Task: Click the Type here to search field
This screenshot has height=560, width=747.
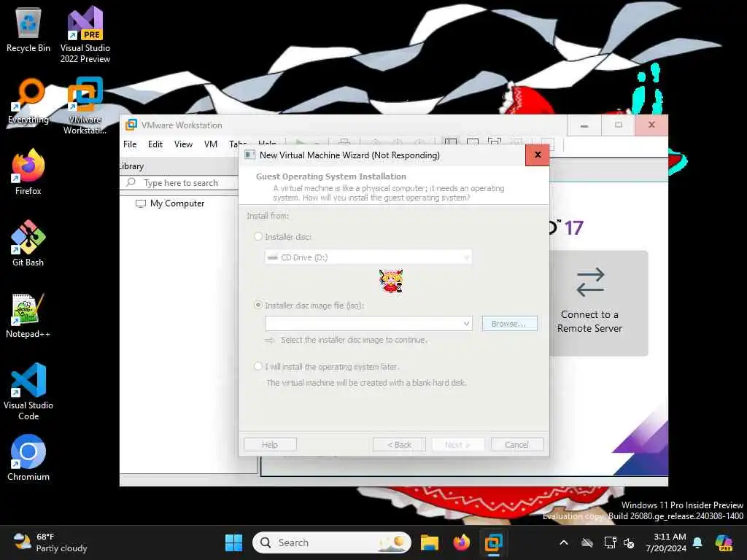Action: 181,182
